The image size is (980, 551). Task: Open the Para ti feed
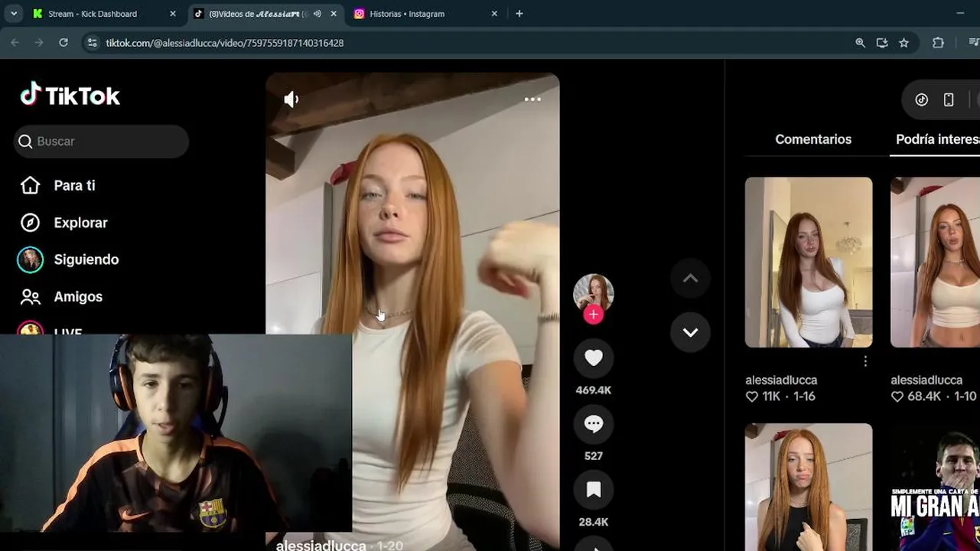coord(74,185)
